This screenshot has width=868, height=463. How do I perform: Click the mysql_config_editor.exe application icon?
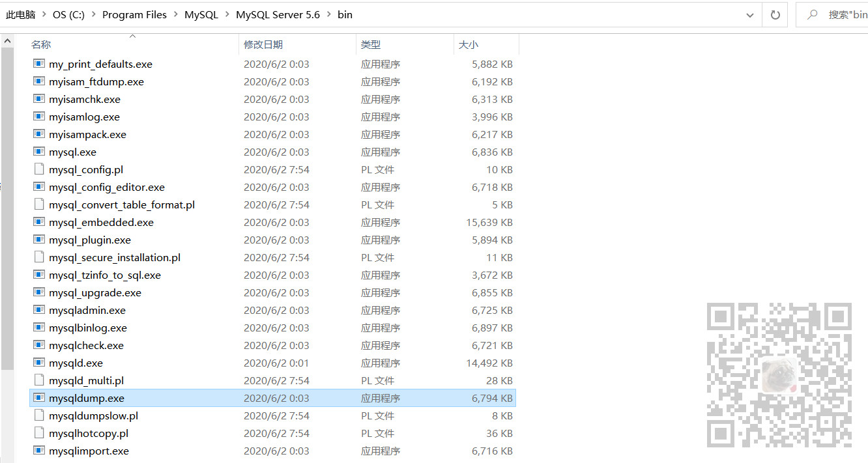coord(39,187)
